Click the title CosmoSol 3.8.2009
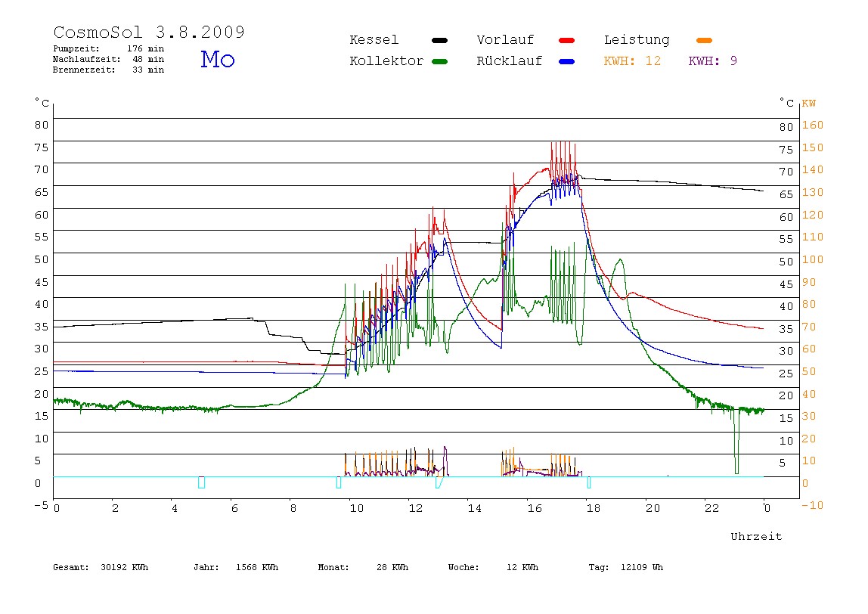868x614 pixels. click(149, 32)
